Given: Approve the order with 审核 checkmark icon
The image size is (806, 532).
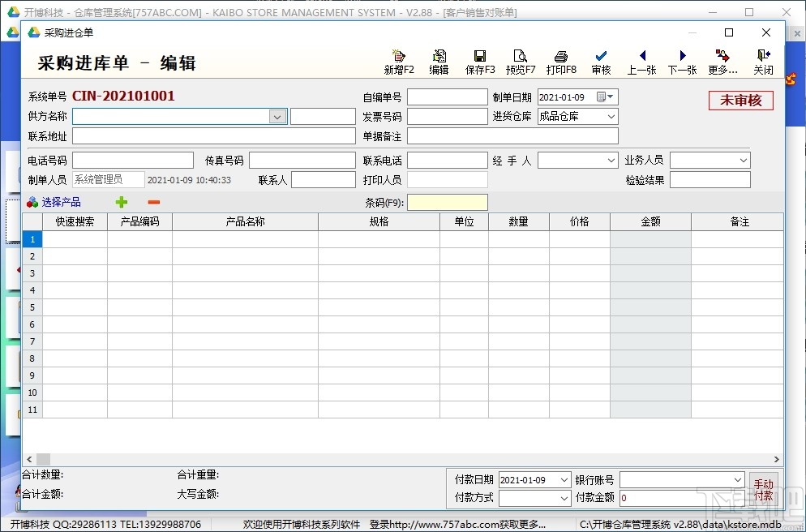Looking at the screenshot, I should (601, 55).
